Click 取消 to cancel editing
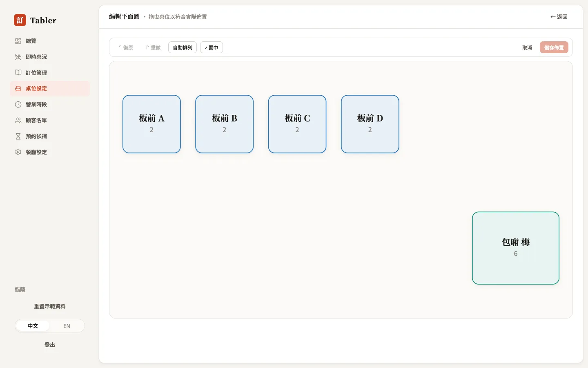This screenshot has height=368, width=588. (527, 47)
